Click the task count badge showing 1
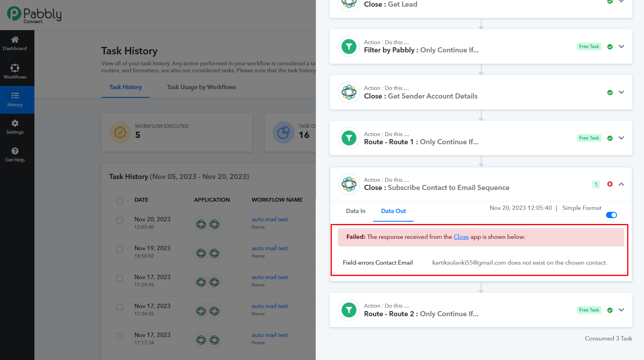 596,184
